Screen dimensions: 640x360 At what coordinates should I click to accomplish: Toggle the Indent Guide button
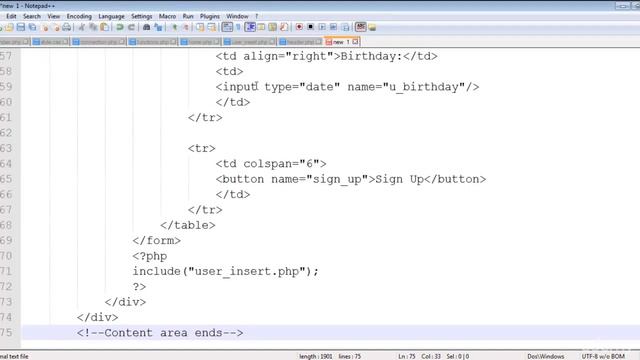(250, 27)
